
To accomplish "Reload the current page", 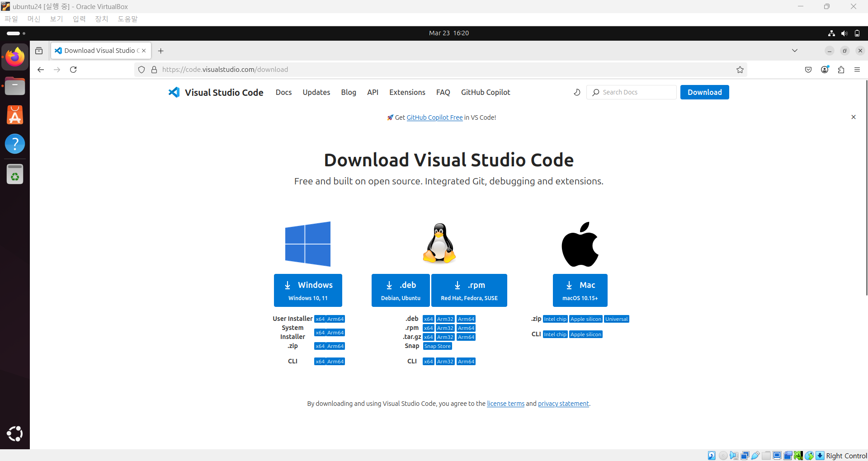I will click(x=73, y=70).
